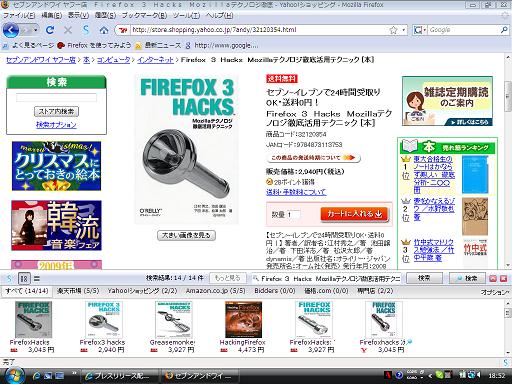
Task: Open the ブックマーク menu
Action: click(x=144, y=15)
